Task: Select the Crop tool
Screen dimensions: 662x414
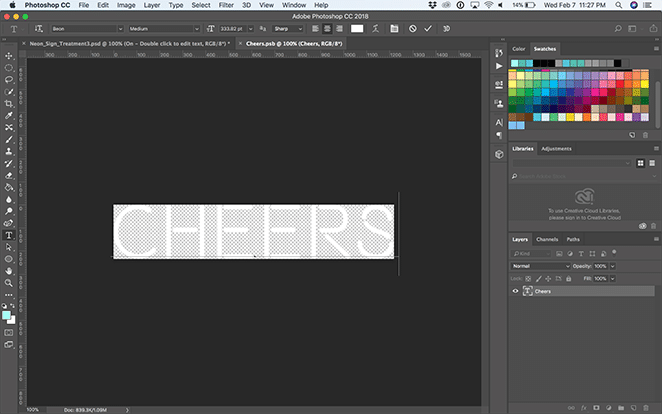Action: [x=9, y=103]
